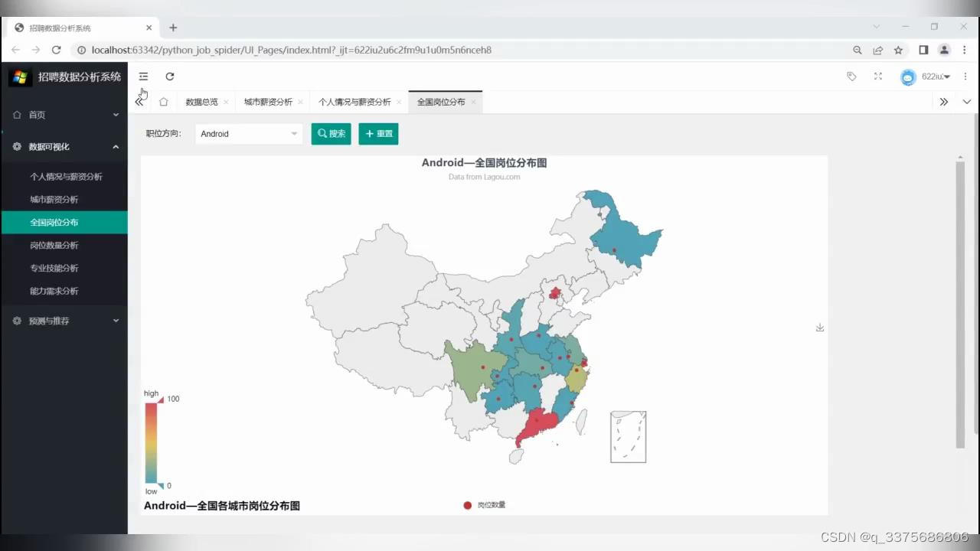Click the Beijing region on the map

(x=555, y=292)
